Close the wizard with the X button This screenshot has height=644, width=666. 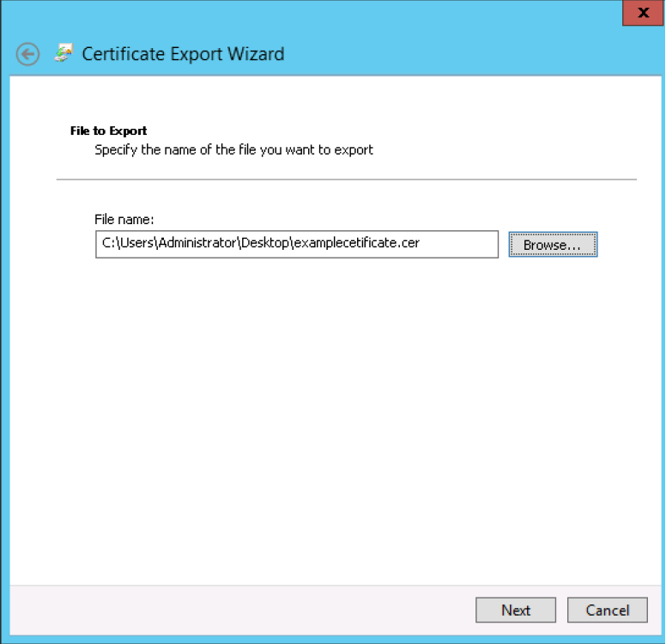(644, 13)
